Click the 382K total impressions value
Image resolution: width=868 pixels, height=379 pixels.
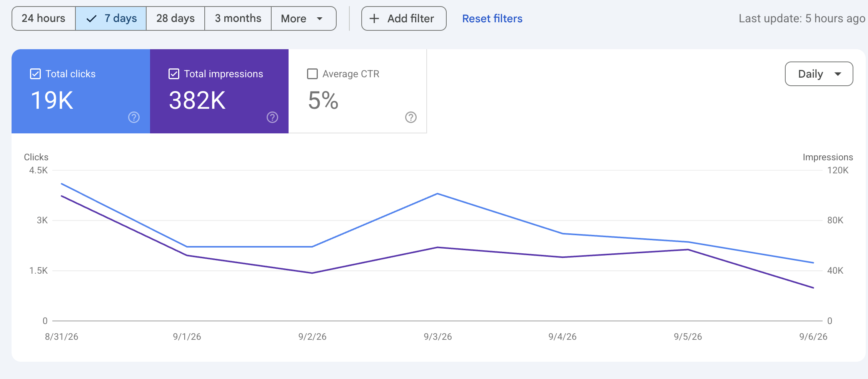[197, 100]
